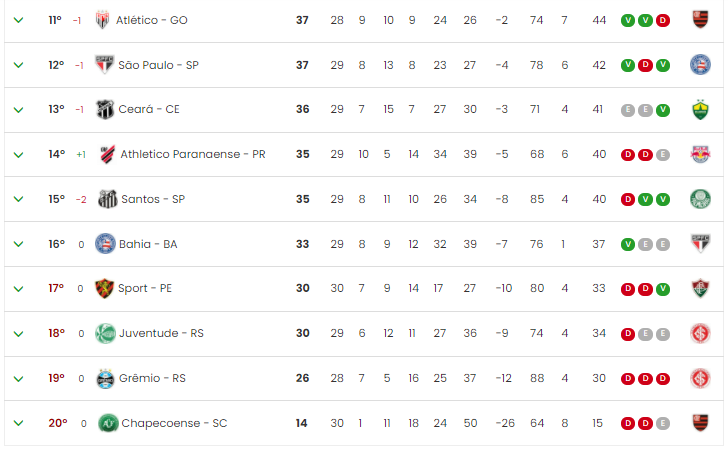
Task: Click Bahia's green V recent result badge
Action: pyautogui.click(x=628, y=244)
